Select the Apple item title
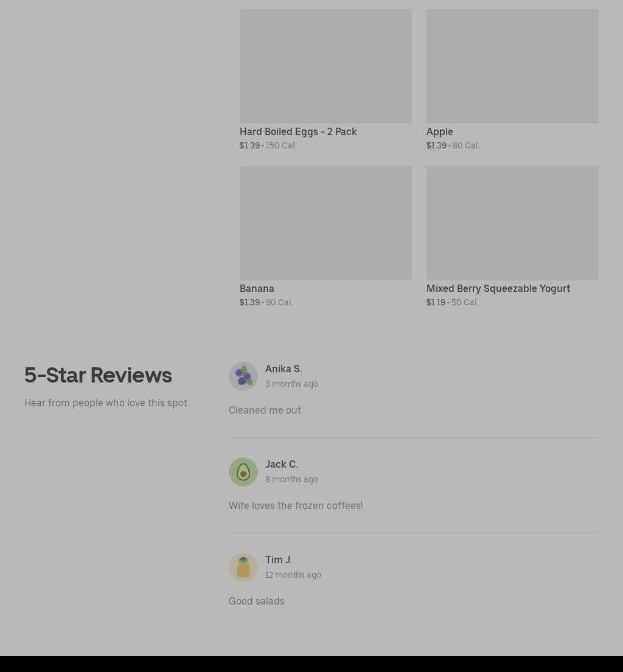This screenshot has width=623, height=672. tap(439, 131)
